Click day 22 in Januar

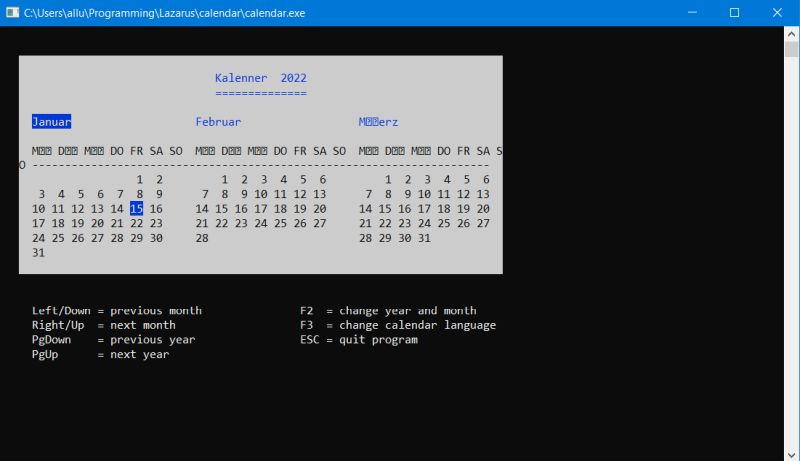(x=136, y=223)
